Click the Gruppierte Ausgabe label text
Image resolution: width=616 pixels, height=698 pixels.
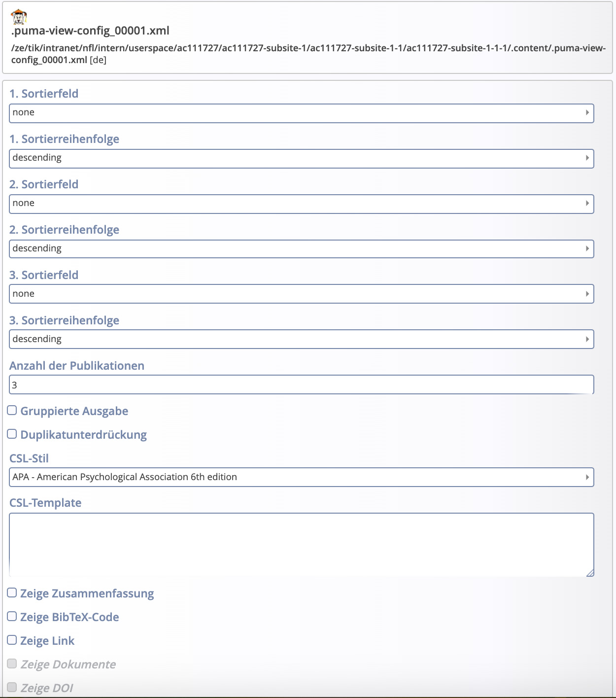(x=74, y=411)
